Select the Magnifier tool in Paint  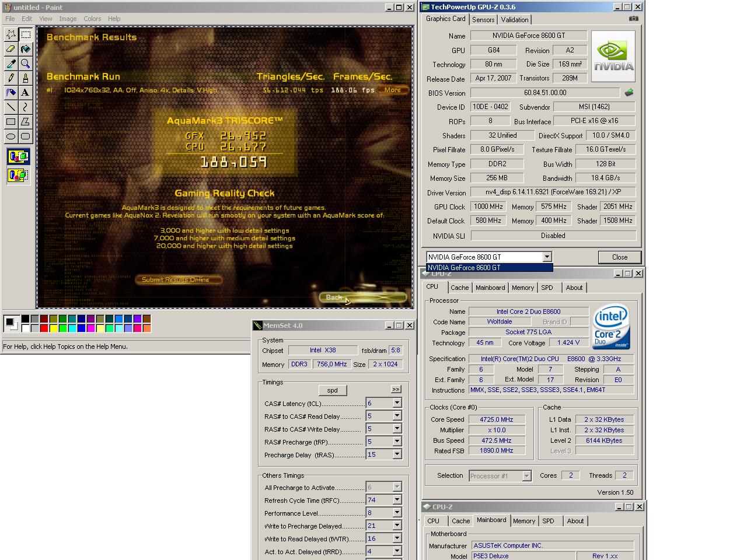26,64
